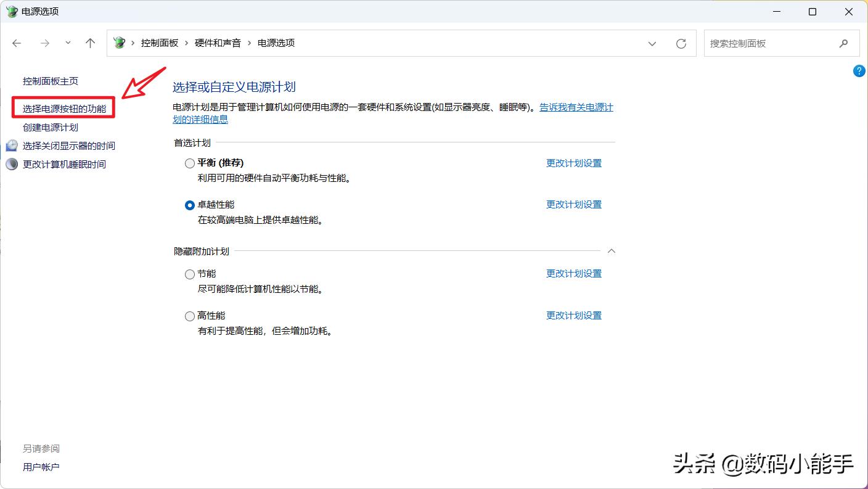Select the 平衡 (推荐) power plan
Image resolution: width=868 pixels, height=489 pixels.
coord(189,163)
